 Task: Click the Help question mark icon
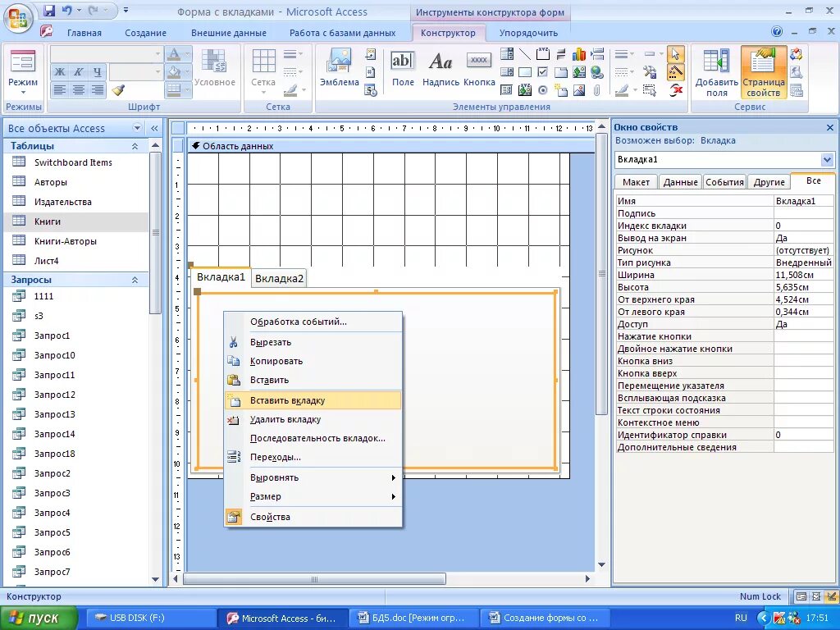pos(777,32)
